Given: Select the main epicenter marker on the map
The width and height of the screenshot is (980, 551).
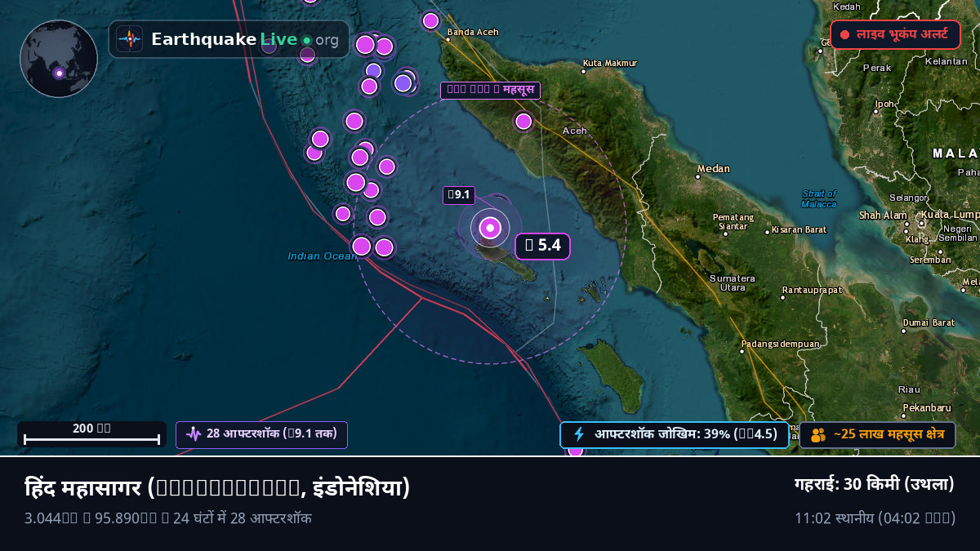Looking at the screenshot, I should (x=490, y=229).
